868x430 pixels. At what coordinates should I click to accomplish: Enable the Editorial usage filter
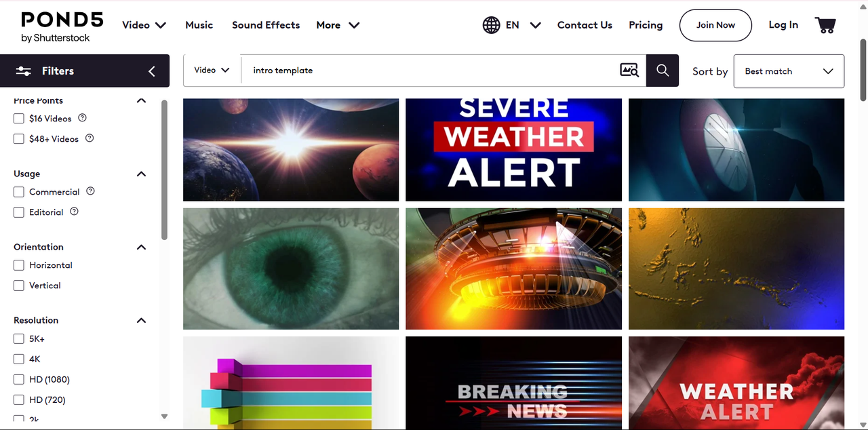tap(19, 212)
